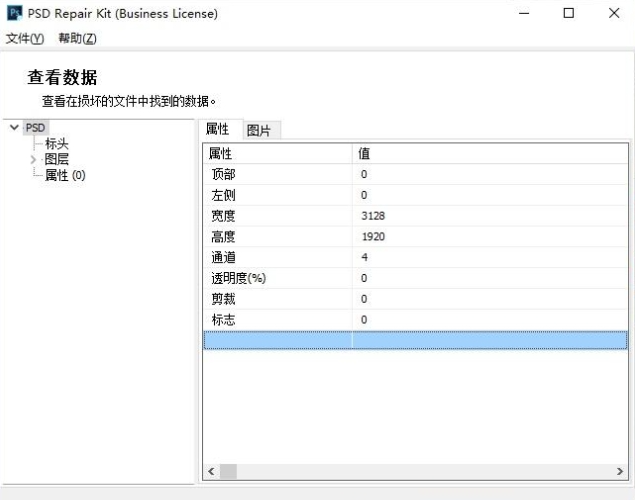Collapse the PSD tree node
The image size is (635, 500).
pyautogui.click(x=14, y=128)
